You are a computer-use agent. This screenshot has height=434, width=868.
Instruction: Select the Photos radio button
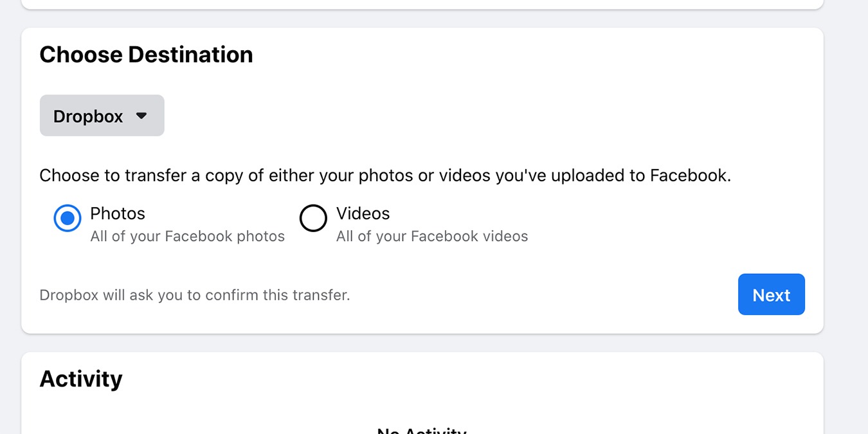[67, 218]
